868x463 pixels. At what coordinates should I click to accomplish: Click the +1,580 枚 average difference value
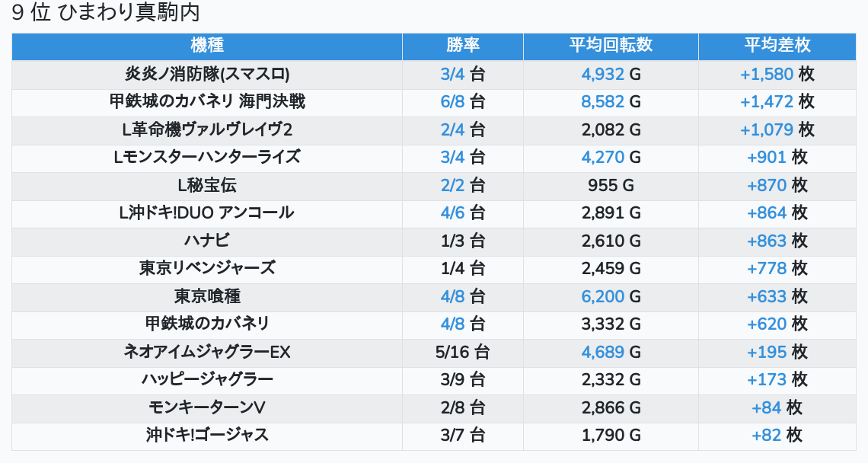click(777, 75)
